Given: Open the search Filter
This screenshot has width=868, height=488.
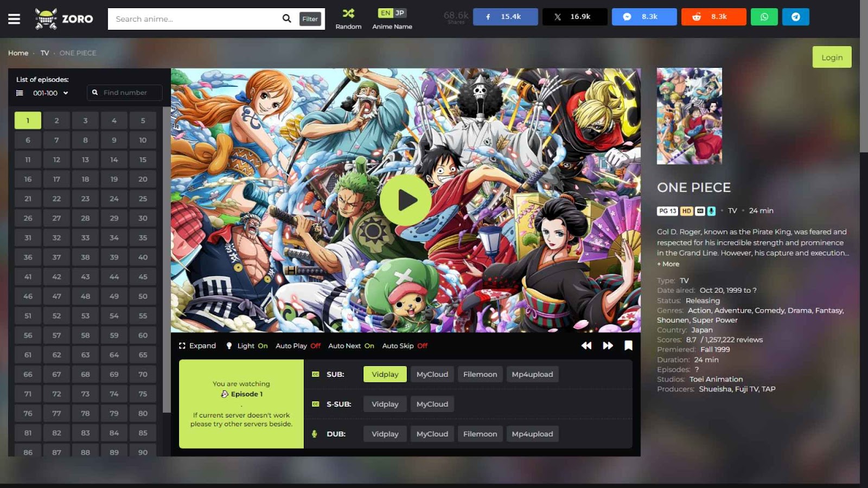Looking at the screenshot, I should click(310, 19).
